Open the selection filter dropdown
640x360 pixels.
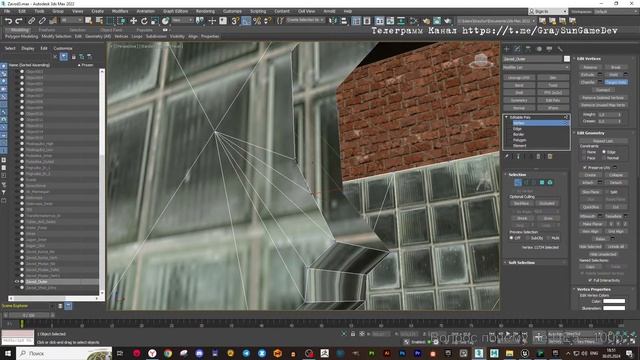(72, 20)
